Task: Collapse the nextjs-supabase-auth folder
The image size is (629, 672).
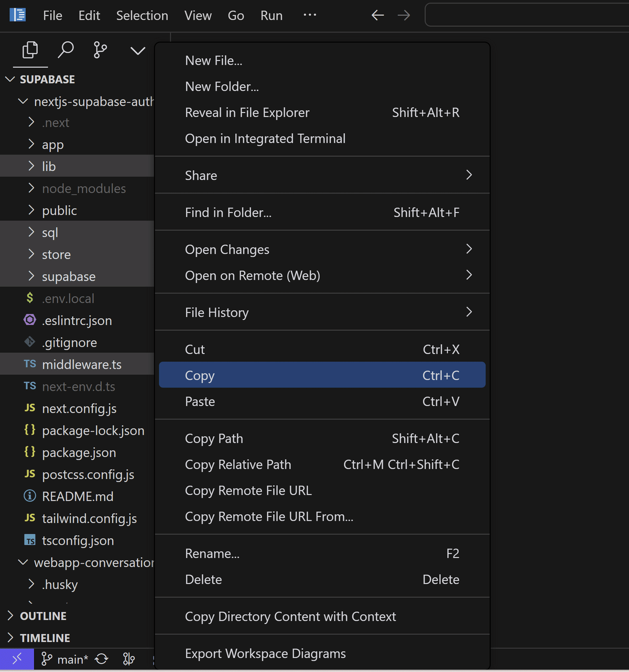Action: 23,101
